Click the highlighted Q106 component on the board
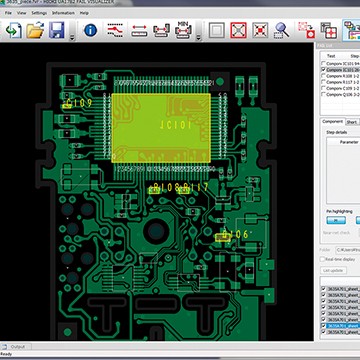The image size is (360, 360). [223, 237]
